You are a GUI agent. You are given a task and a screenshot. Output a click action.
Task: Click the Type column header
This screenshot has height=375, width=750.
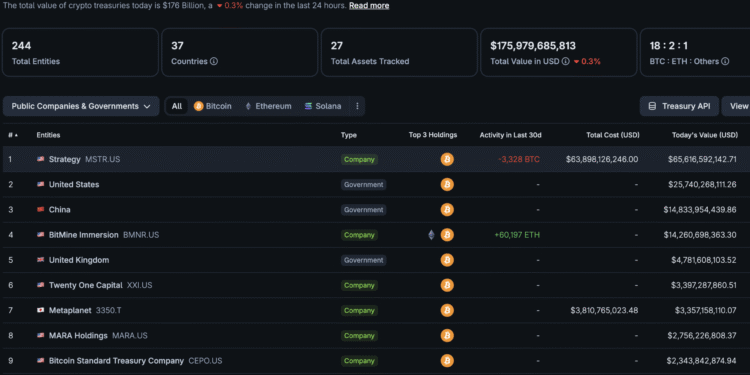coord(349,135)
